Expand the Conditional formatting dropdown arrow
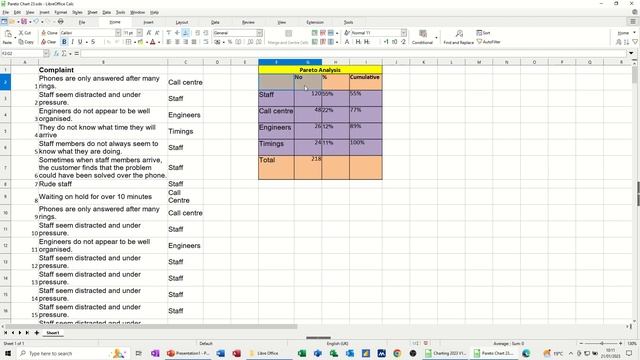 pos(436,38)
